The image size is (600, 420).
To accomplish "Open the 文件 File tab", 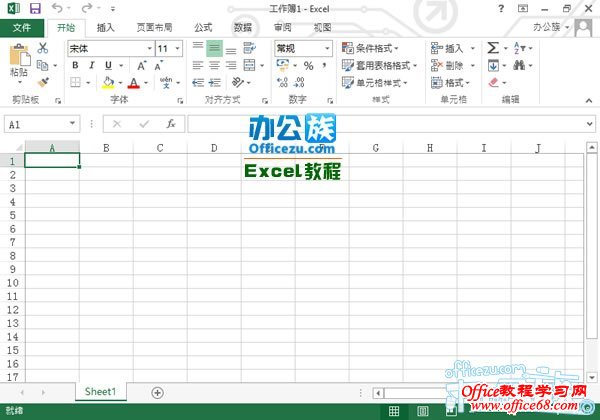I will [22, 28].
